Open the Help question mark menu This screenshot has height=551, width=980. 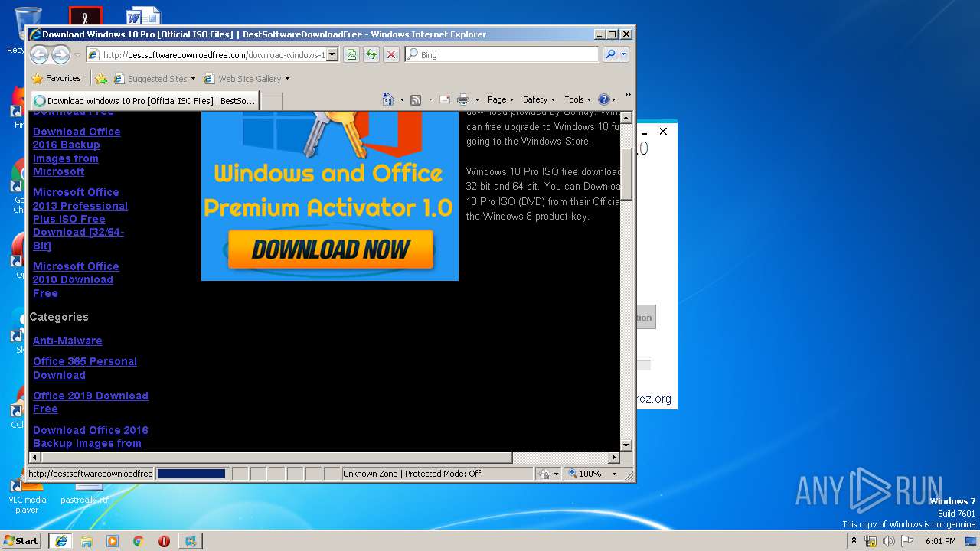click(x=606, y=99)
